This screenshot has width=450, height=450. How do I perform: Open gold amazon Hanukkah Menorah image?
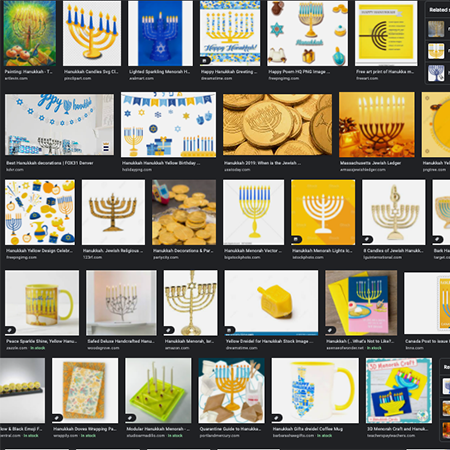(191, 303)
